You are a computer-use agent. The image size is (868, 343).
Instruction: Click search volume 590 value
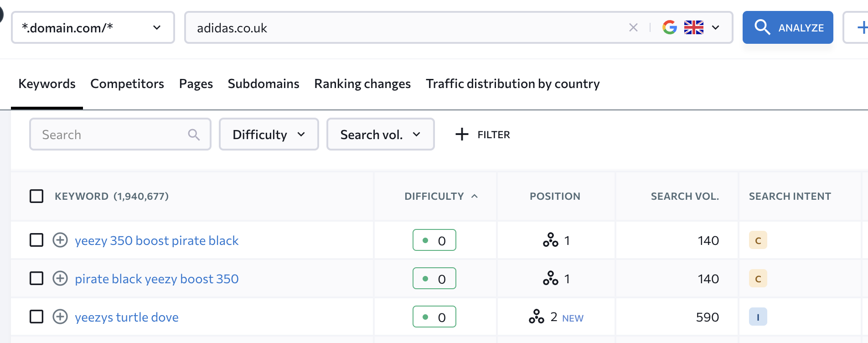pos(708,317)
